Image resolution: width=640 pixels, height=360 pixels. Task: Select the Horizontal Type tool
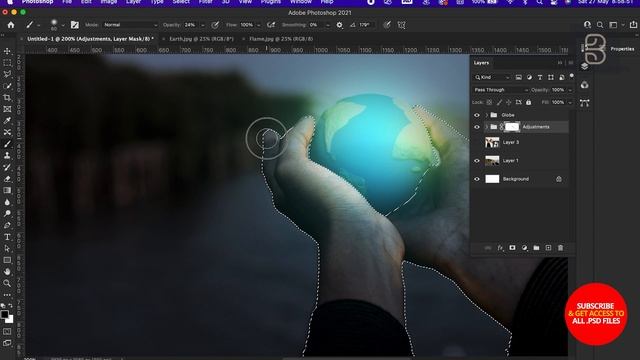(7, 237)
